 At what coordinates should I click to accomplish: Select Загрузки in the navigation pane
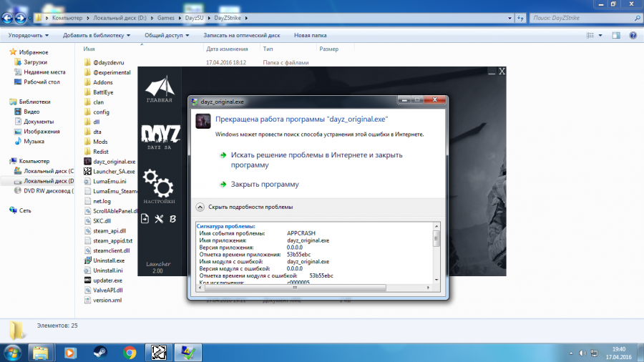pyautogui.click(x=34, y=62)
